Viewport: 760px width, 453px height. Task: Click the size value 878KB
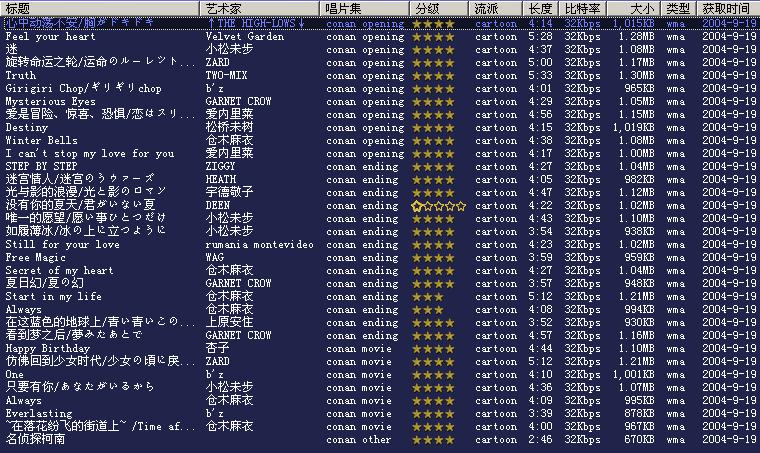point(639,414)
